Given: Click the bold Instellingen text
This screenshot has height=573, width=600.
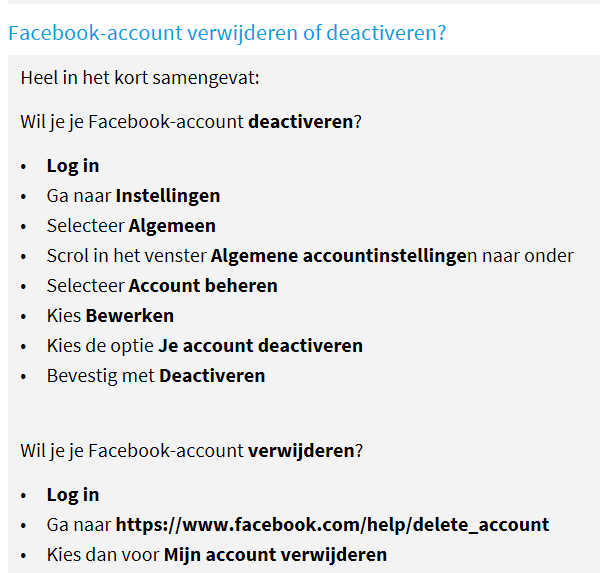Looking at the screenshot, I should pyautogui.click(x=168, y=196).
